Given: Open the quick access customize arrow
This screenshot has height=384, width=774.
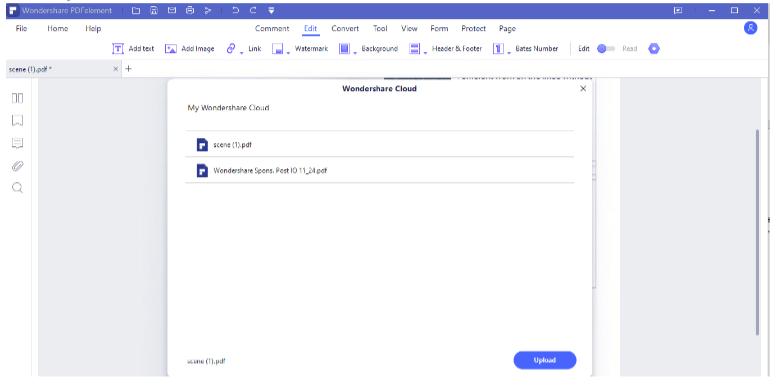Looking at the screenshot, I should coord(271,10).
